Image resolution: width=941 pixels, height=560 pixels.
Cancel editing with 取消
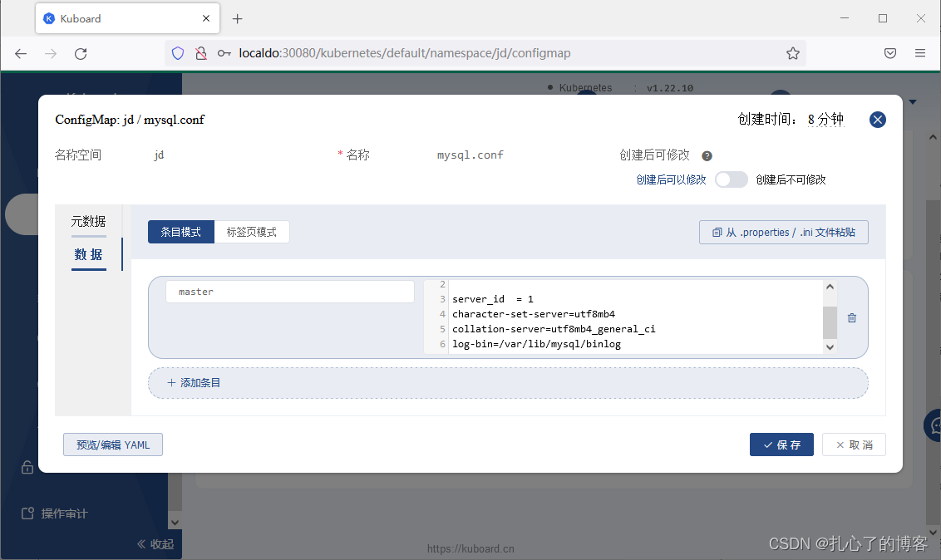click(854, 445)
